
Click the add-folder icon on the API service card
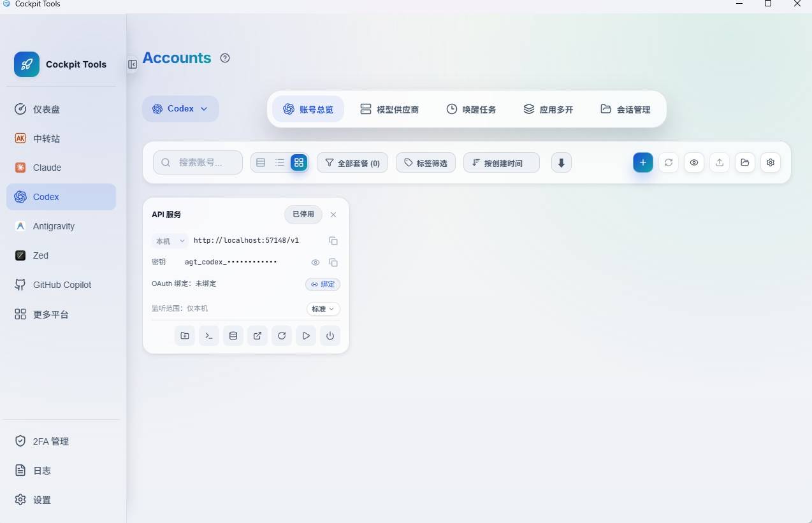pyautogui.click(x=185, y=336)
